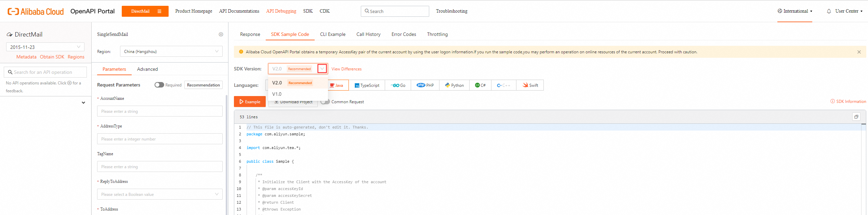868x215 pixels.
Task: Click the AccountName input field
Action: (160, 111)
